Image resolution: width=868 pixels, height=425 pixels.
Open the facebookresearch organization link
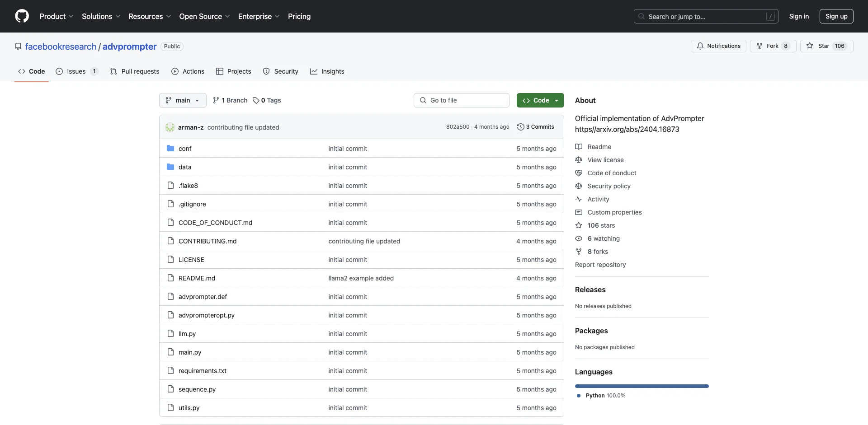point(61,47)
